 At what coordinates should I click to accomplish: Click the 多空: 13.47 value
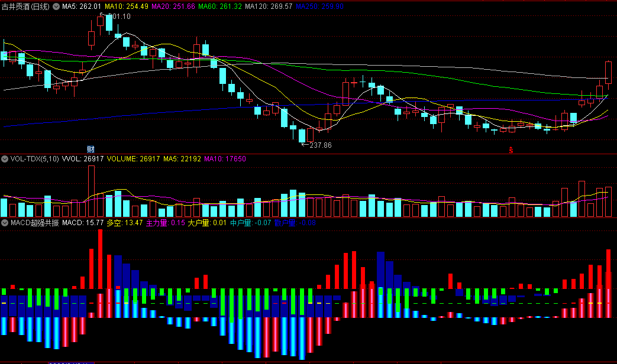tap(125, 223)
